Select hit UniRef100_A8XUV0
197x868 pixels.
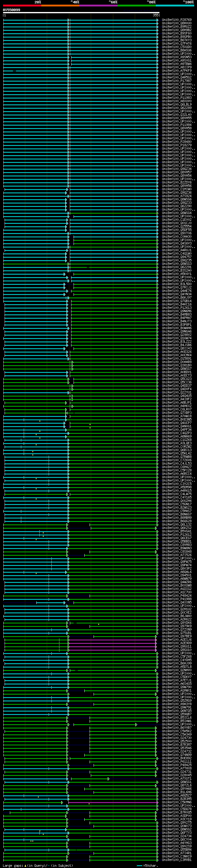pyautogui.click(x=177, y=101)
